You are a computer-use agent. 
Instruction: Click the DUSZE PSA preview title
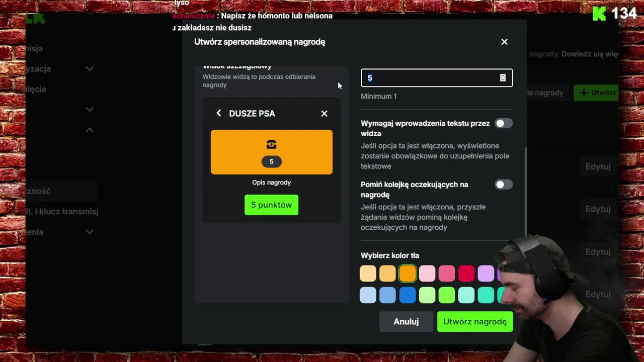tap(252, 114)
